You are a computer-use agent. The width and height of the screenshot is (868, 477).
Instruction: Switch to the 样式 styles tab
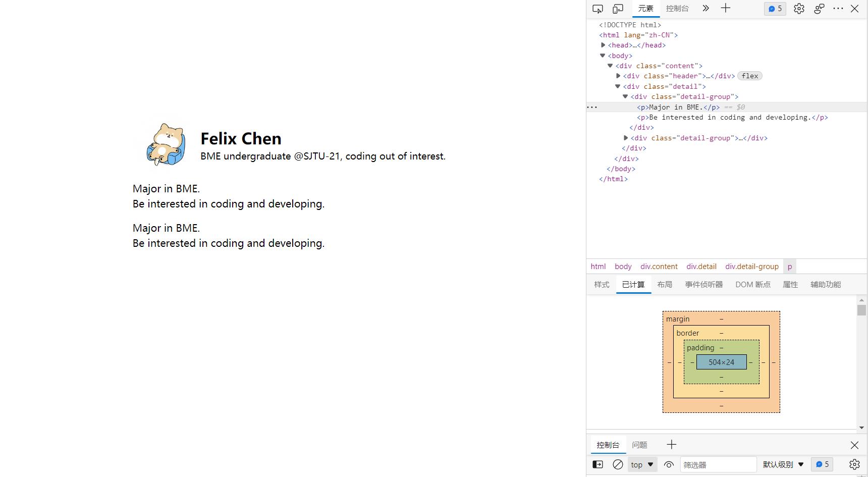point(602,285)
